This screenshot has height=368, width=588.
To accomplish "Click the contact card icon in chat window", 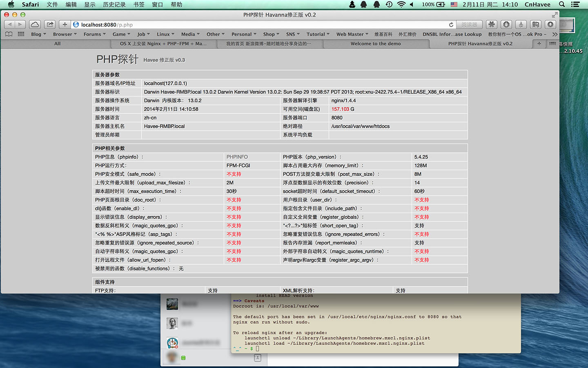I will (257, 358).
